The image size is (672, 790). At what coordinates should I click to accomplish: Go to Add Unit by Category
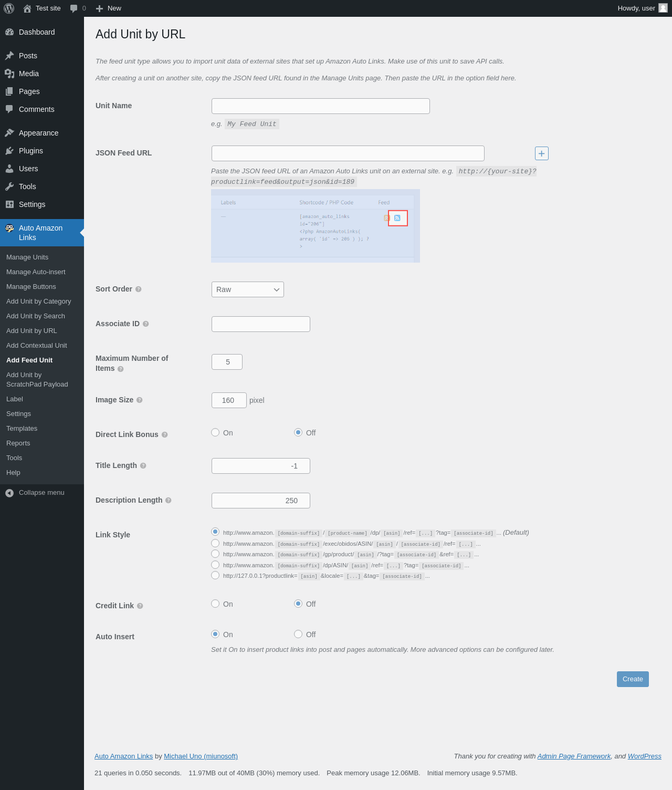pos(42,302)
